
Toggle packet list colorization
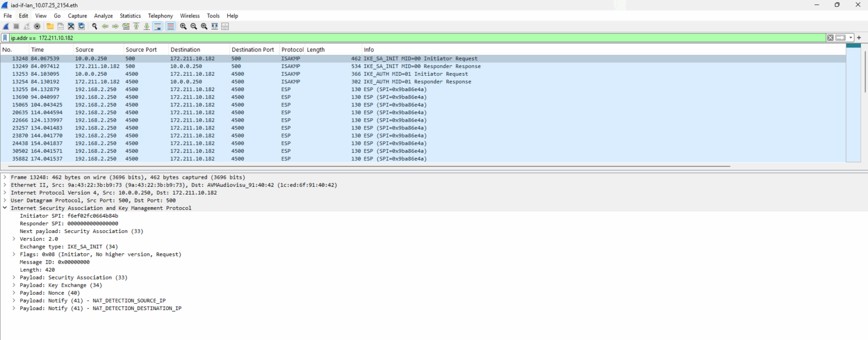170,26
